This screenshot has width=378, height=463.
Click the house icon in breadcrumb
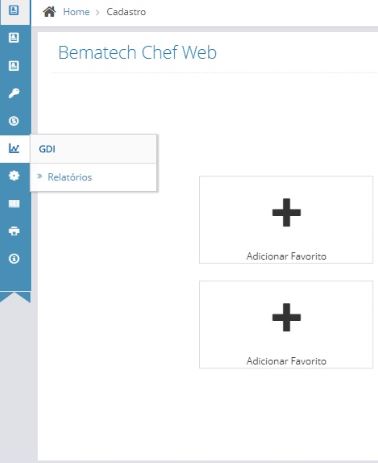pos(49,12)
